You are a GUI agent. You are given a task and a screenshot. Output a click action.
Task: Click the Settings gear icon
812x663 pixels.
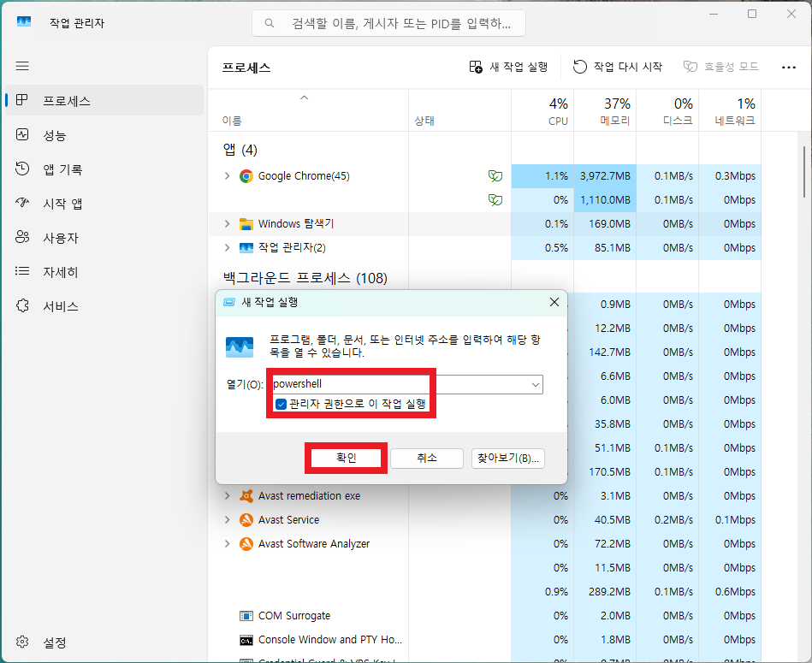22,642
